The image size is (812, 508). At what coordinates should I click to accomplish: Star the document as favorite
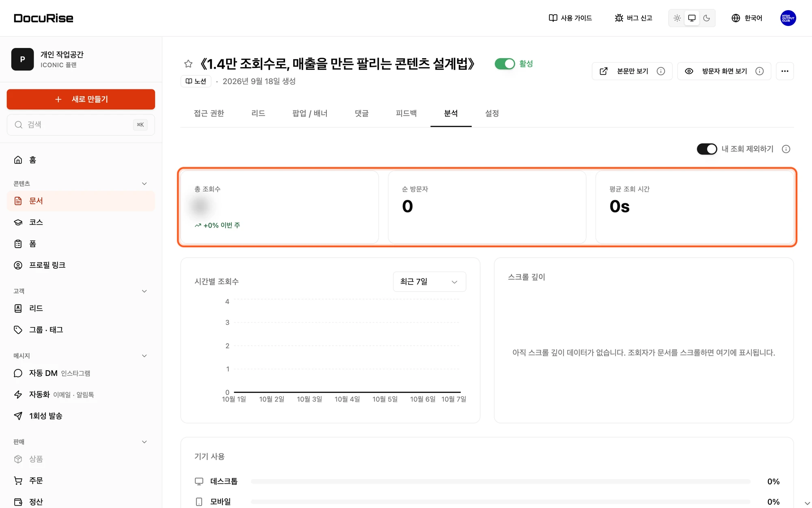click(188, 64)
